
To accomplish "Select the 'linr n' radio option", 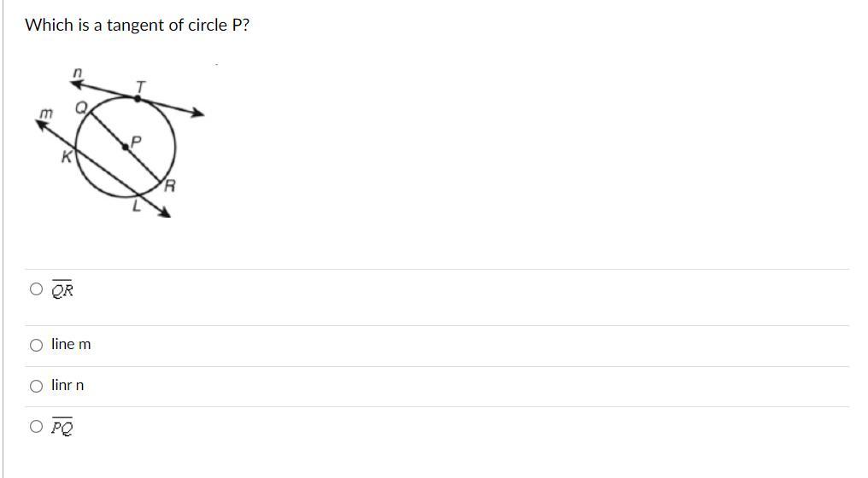I will (36, 386).
